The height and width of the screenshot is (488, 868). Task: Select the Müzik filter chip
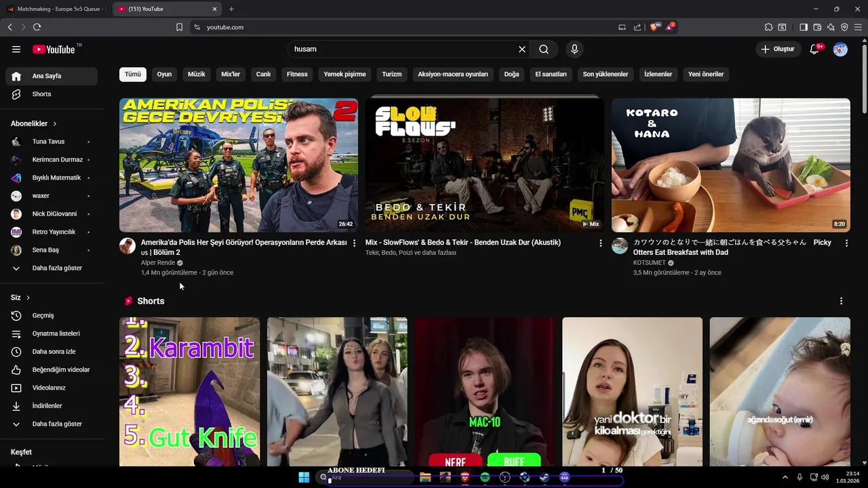click(197, 74)
